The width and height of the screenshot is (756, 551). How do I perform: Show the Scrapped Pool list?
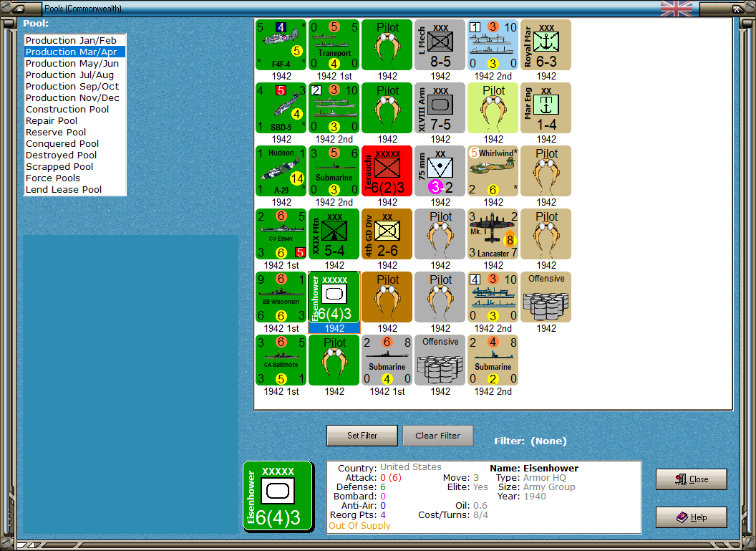click(x=74, y=166)
